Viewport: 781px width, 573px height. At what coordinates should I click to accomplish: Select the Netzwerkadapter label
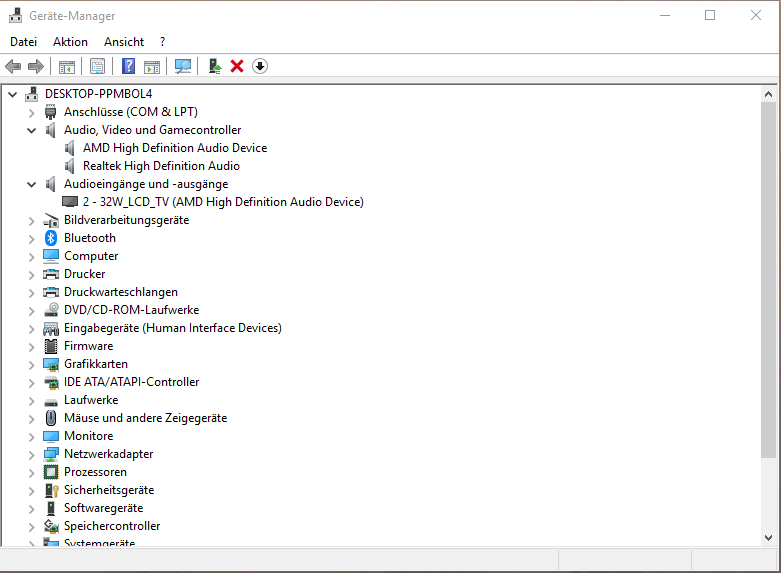(109, 454)
